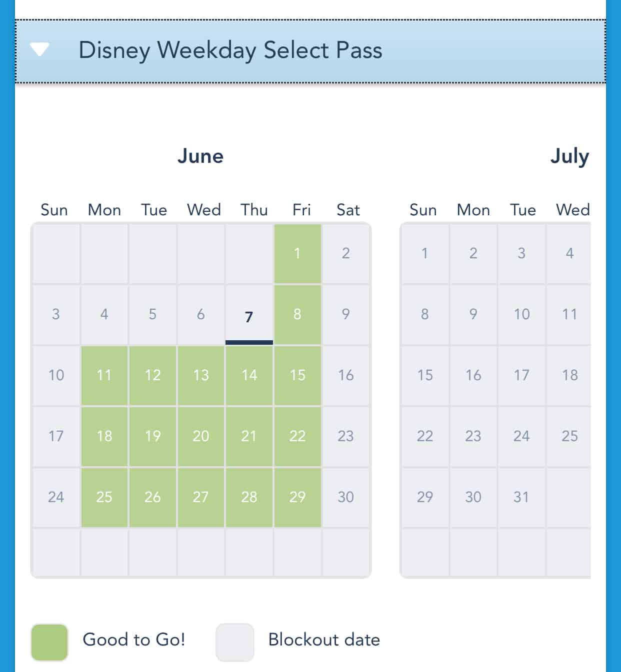Click the green Good to Go swatch
This screenshot has height=672, width=621.
click(x=49, y=642)
